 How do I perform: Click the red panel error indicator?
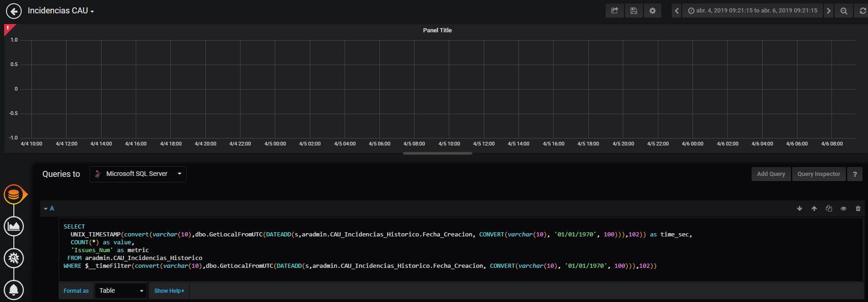[8, 29]
